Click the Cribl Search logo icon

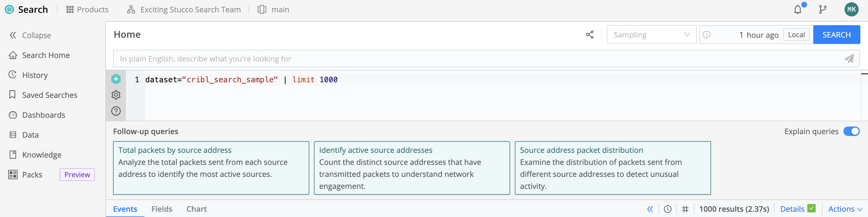pos(9,9)
